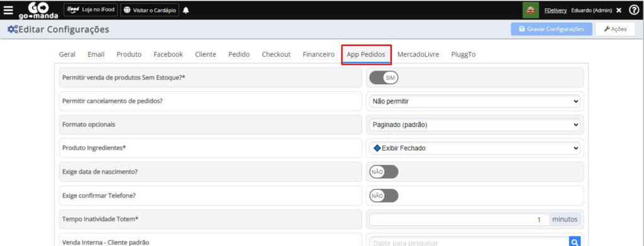The width and height of the screenshot is (644, 246).
Task: Click the blue search magnifier button
Action: (575, 242)
